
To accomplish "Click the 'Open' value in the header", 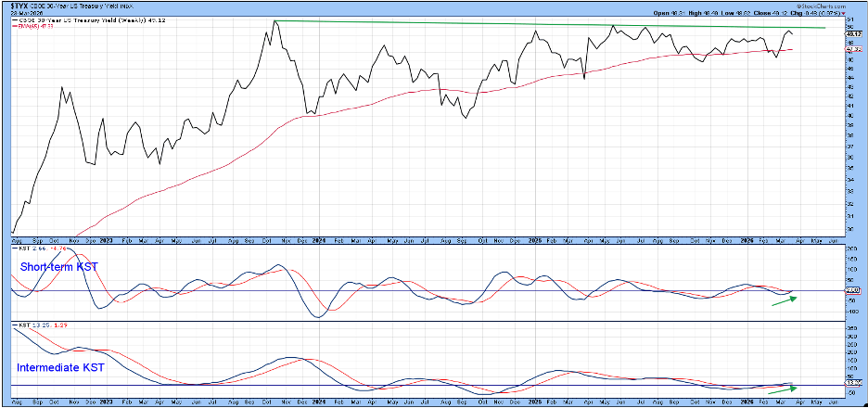I will [x=678, y=13].
